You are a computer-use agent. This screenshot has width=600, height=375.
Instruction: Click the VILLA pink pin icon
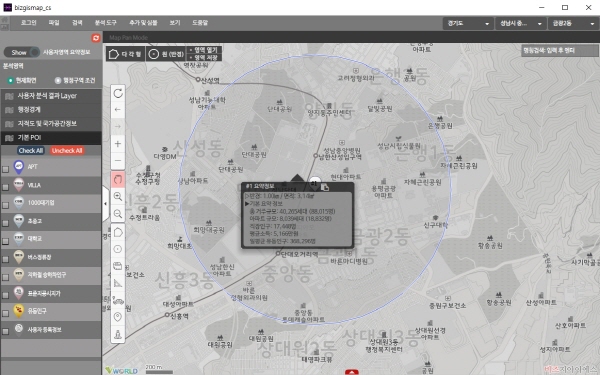(19, 185)
